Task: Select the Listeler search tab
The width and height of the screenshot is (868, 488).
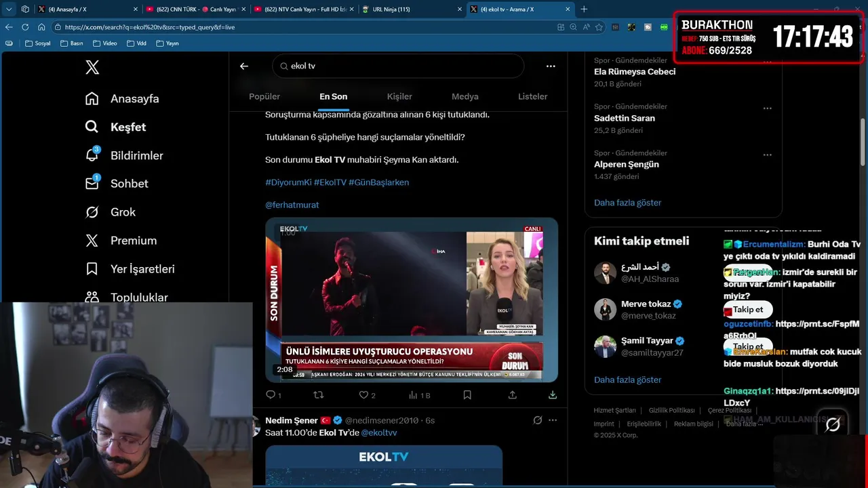Action: coord(532,96)
